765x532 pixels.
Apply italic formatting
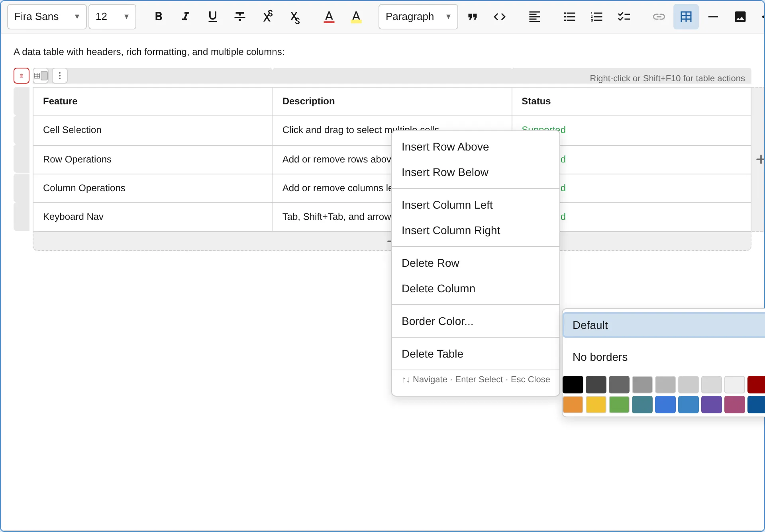[186, 17]
